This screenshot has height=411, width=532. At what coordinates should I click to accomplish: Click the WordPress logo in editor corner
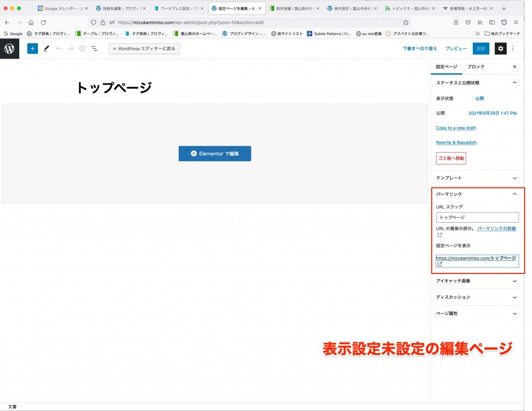(9, 48)
